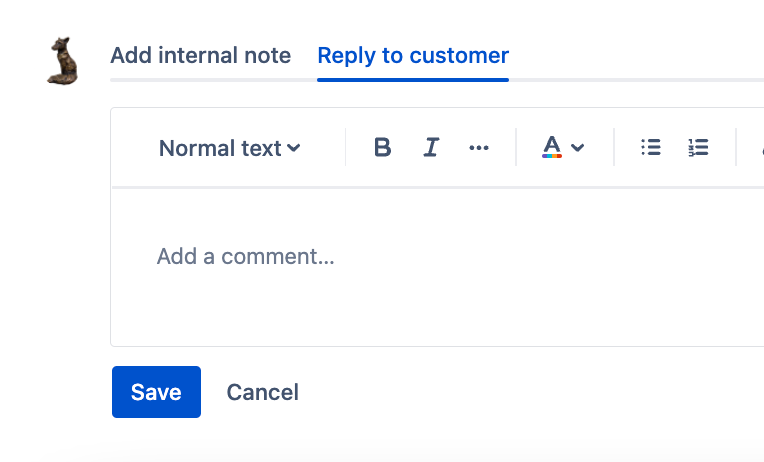Insert a numbered list
764x462 pixels.
coord(698,147)
